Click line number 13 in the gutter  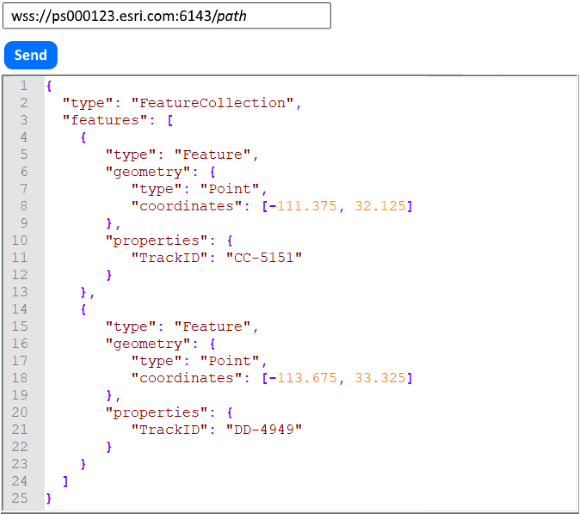(x=20, y=292)
